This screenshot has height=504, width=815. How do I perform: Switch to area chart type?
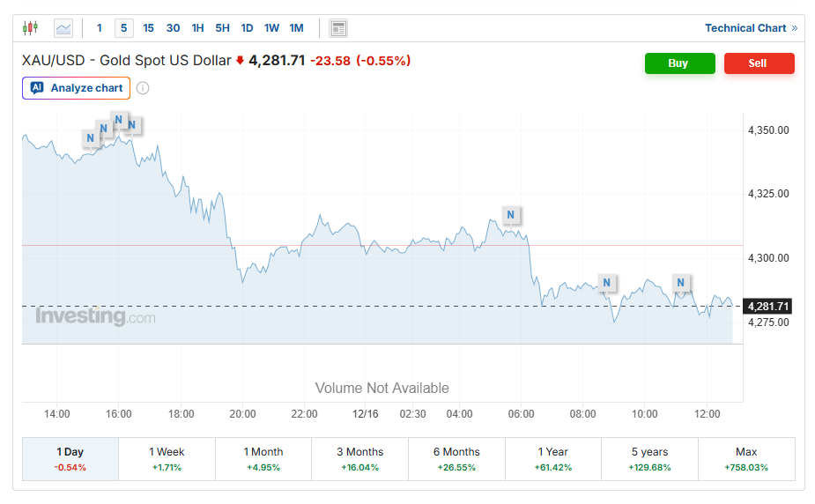[63, 28]
